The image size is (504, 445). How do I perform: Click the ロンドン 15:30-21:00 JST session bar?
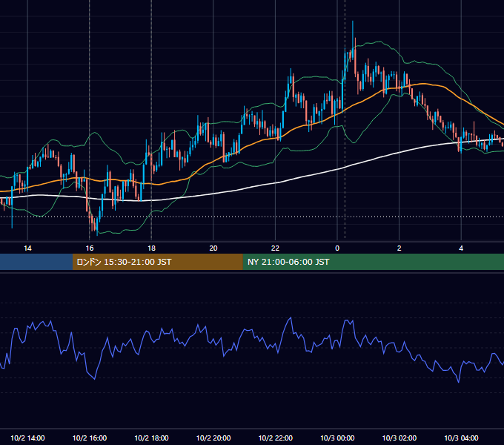[157, 262]
